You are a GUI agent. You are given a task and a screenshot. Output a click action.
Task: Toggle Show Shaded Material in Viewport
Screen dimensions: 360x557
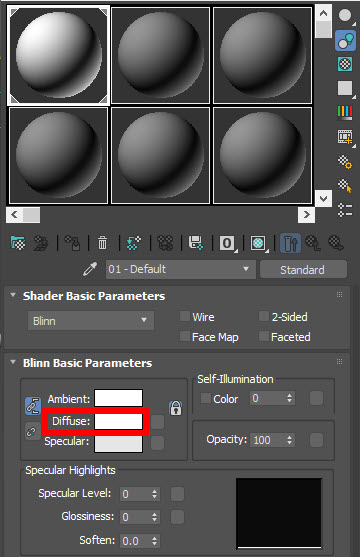pos(259,243)
